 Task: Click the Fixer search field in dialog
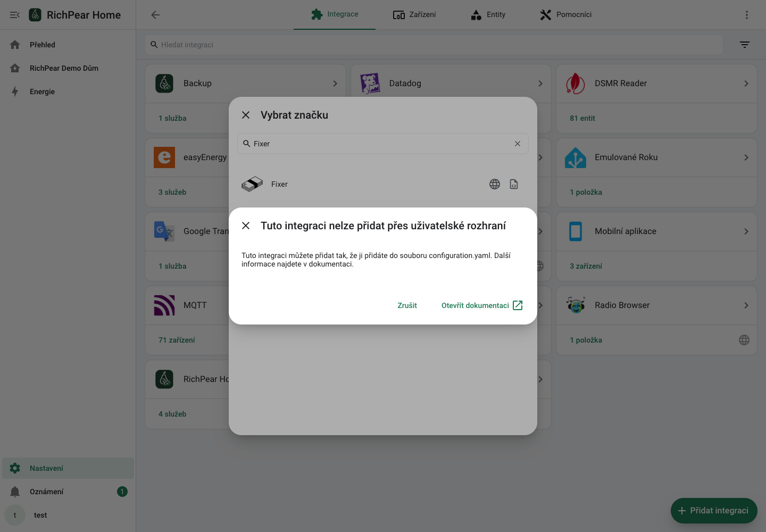click(x=383, y=144)
